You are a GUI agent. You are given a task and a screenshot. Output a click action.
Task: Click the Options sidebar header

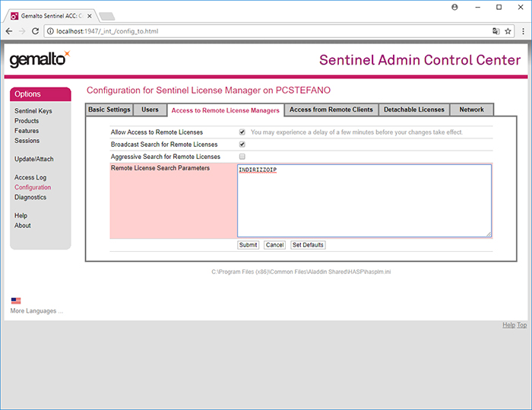pos(40,94)
